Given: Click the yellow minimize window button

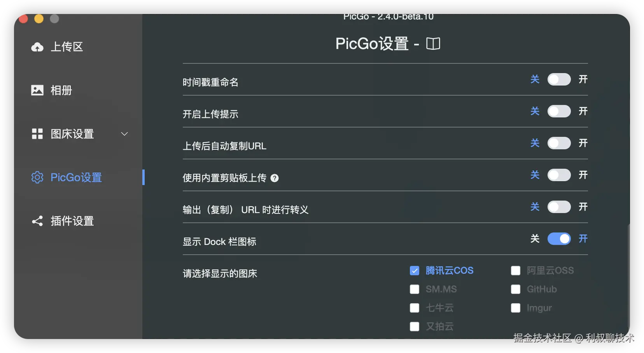Looking at the screenshot, I should coord(39,19).
